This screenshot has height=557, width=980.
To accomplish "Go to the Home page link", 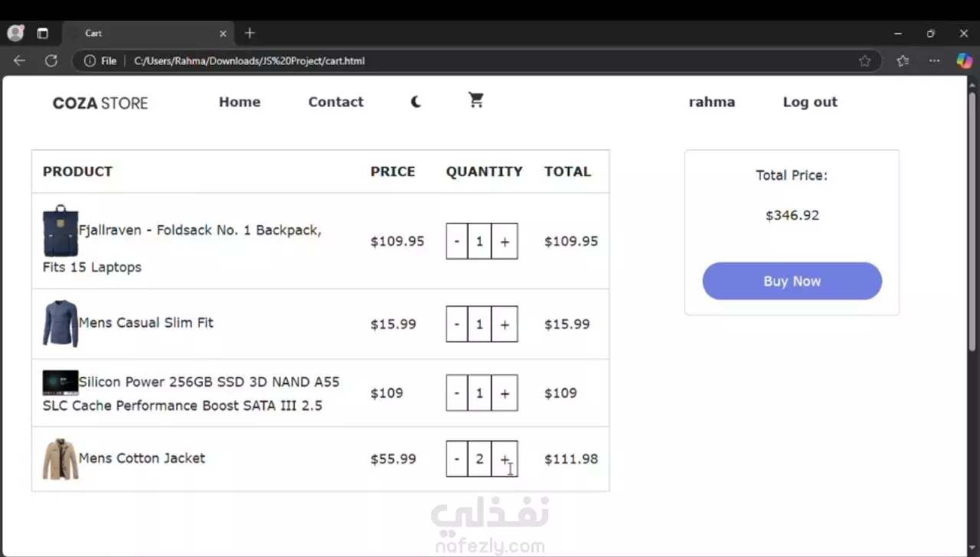I will click(240, 102).
